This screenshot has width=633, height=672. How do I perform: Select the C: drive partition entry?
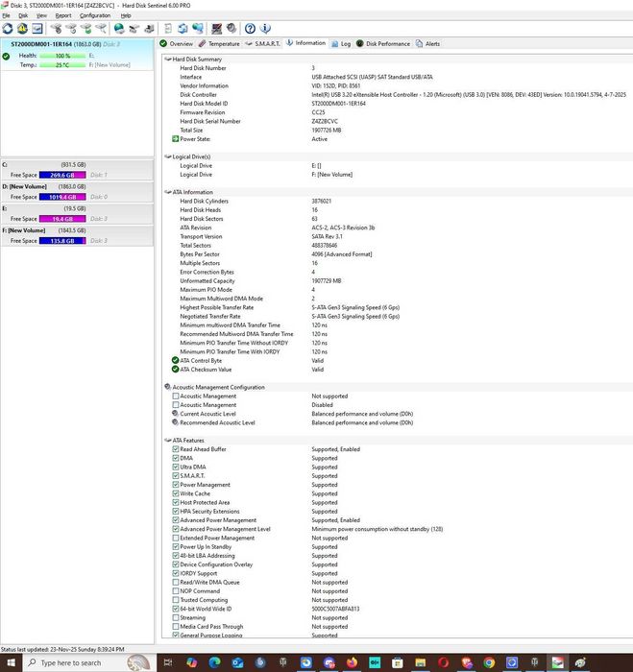pos(77,170)
